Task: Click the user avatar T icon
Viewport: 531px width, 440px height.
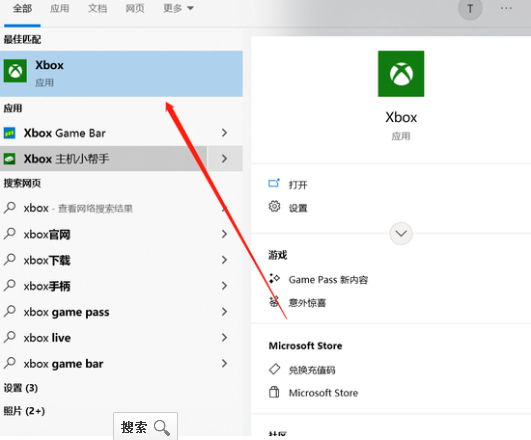Action: point(470,8)
